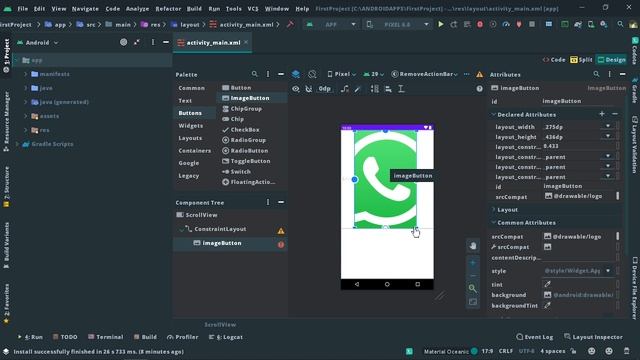The height and width of the screenshot is (360, 640).
Task: Minimize the Palette panel
Action: 281,74
